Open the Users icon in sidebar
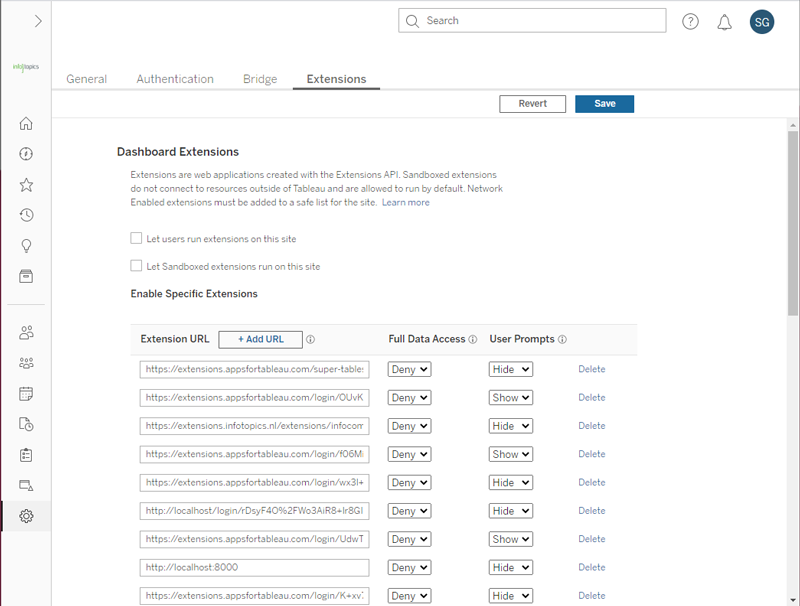This screenshot has height=606, width=800. coord(26,333)
